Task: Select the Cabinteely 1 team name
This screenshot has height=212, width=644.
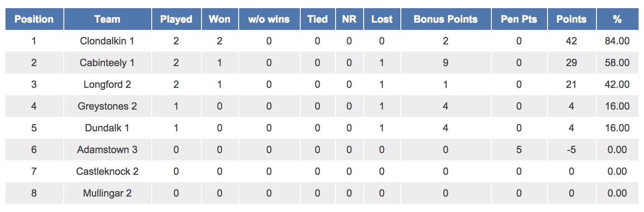Action: tap(107, 63)
